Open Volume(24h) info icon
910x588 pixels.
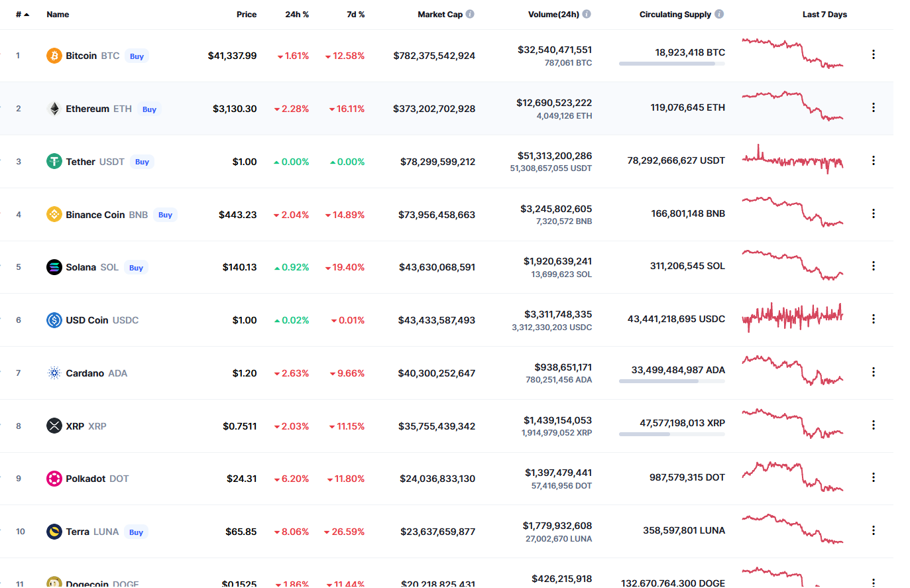click(587, 14)
